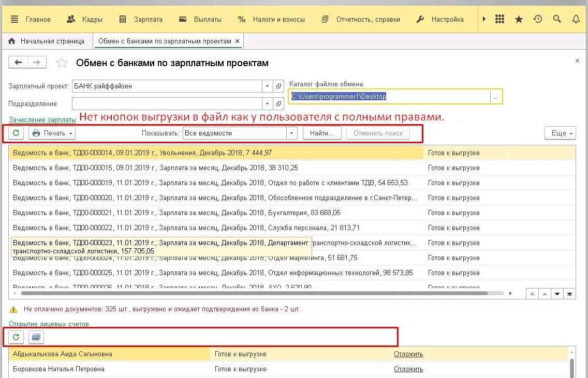The image size is (588, 378).
Task: Expand the Зарплатный проект dropdown
Action: click(267, 86)
